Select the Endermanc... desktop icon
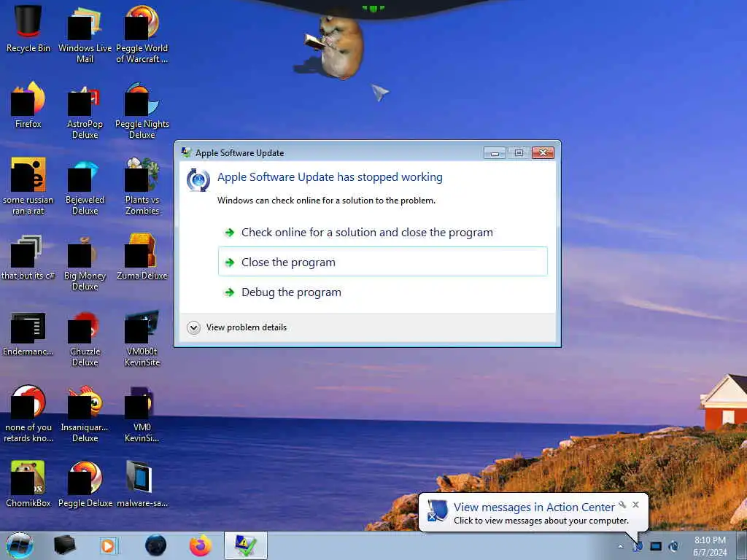Viewport: 747px width, 560px height. tap(28, 333)
